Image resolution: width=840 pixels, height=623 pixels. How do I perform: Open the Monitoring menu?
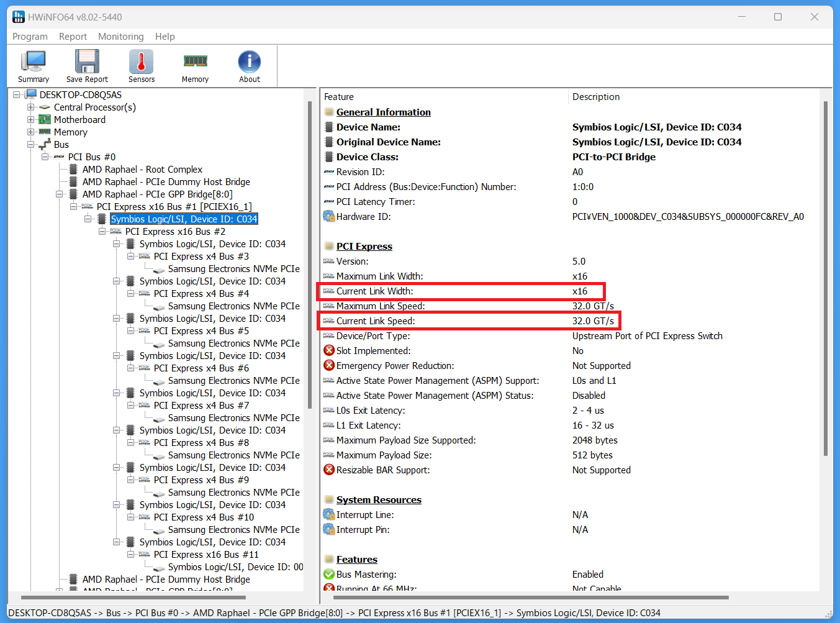tap(120, 37)
